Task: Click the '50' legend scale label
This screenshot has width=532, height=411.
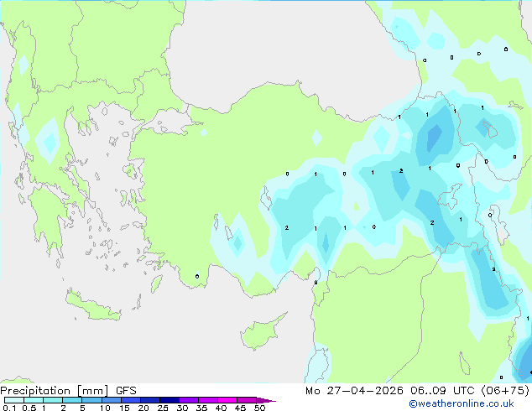Action: [x=259, y=408]
